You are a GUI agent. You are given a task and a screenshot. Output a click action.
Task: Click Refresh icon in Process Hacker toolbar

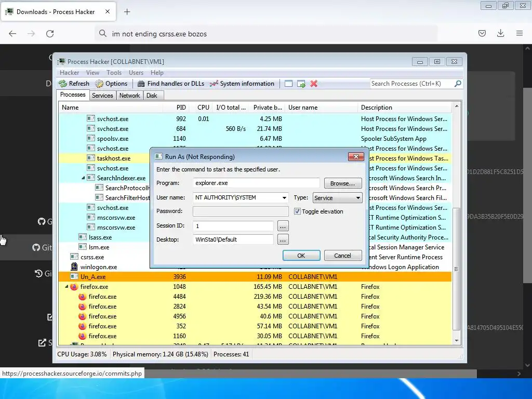pos(63,84)
